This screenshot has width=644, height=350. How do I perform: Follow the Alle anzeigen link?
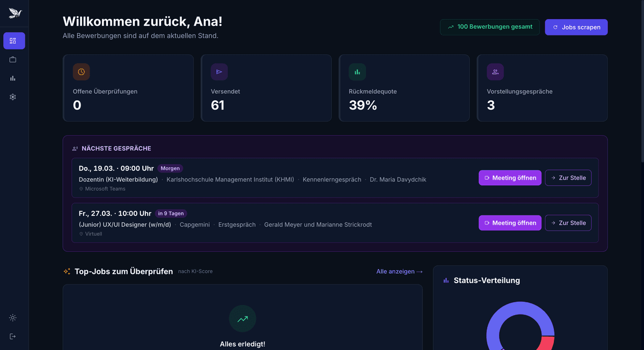point(399,272)
